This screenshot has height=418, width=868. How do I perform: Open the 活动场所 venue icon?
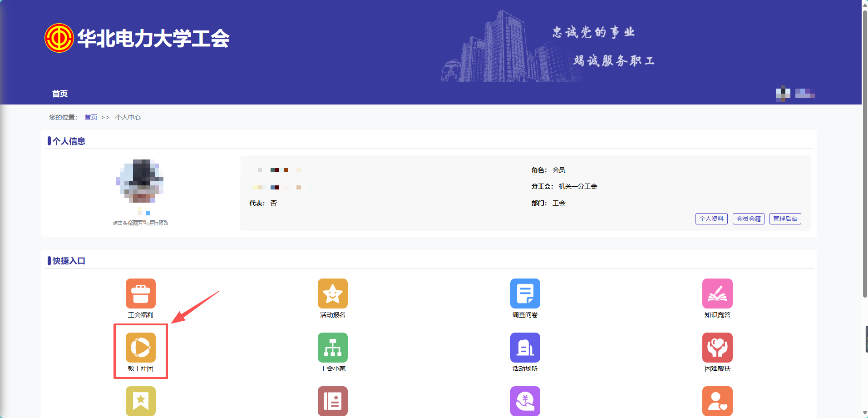click(525, 348)
